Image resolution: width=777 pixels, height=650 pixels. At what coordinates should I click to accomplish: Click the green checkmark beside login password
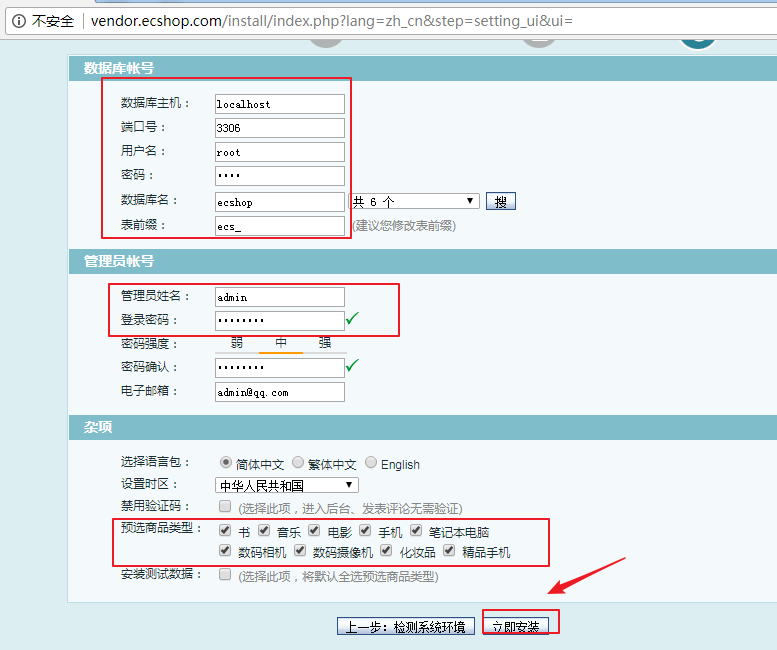click(352, 319)
